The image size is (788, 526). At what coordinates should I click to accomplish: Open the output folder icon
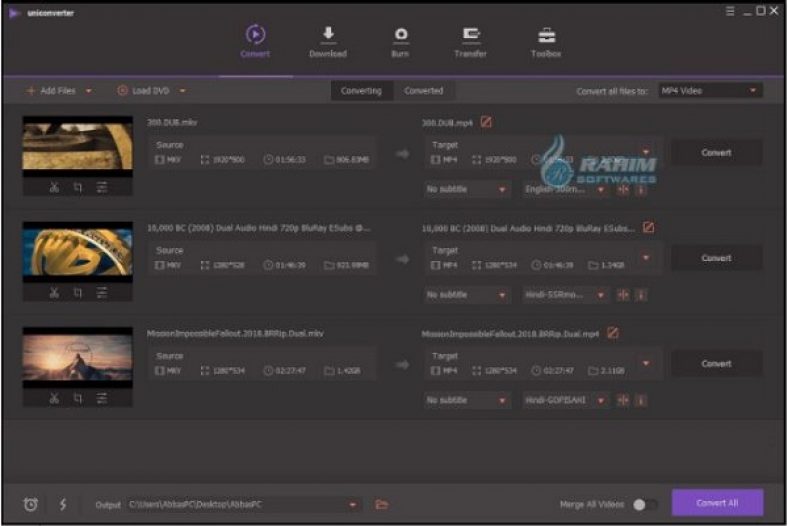click(x=381, y=504)
